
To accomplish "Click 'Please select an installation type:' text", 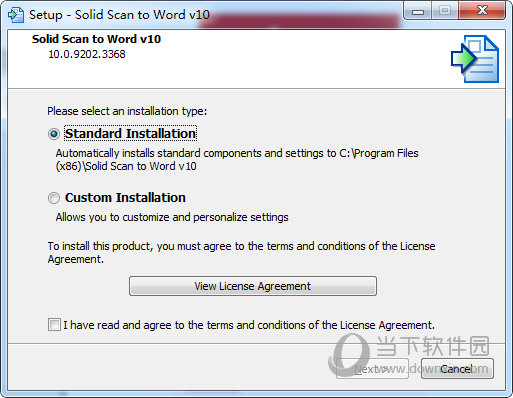I will pyautogui.click(x=127, y=111).
